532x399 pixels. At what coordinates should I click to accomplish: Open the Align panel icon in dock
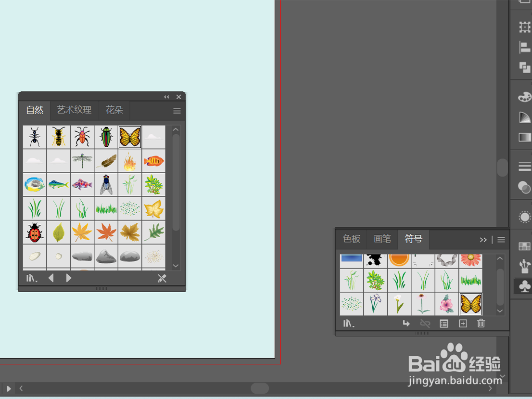524,47
